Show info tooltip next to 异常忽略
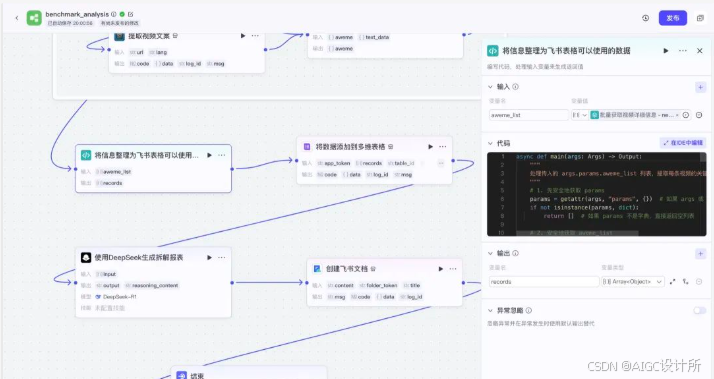714x379 pixels. [x=529, y=311]
